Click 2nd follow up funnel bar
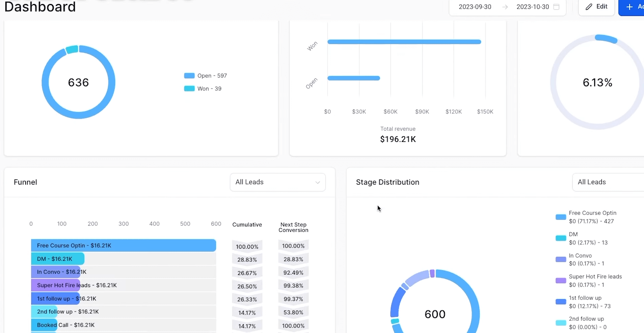The width and height of the screenshot is (644, 333). coord(44,312)
